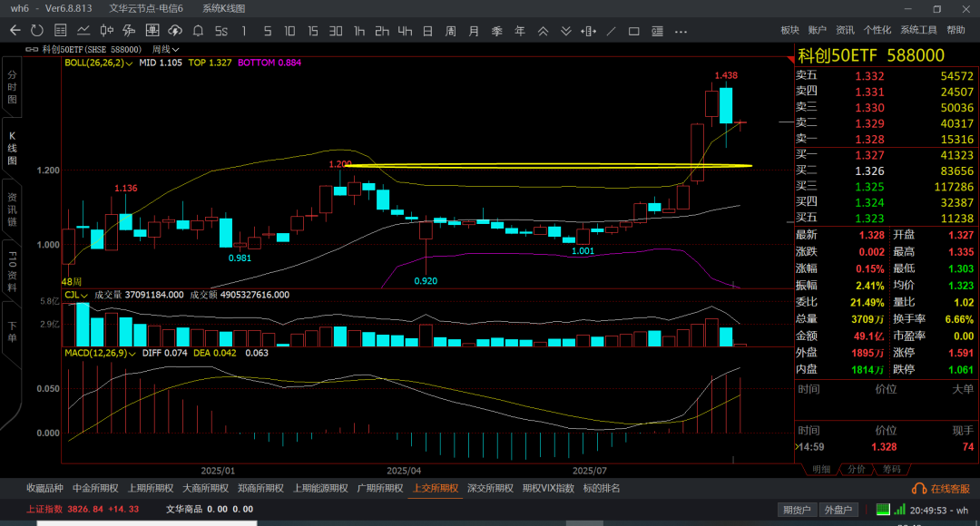Switch to the 筹码 tab
Image resolution: width=980 pixels, height=526 pixels.
(x=891, y=470)
